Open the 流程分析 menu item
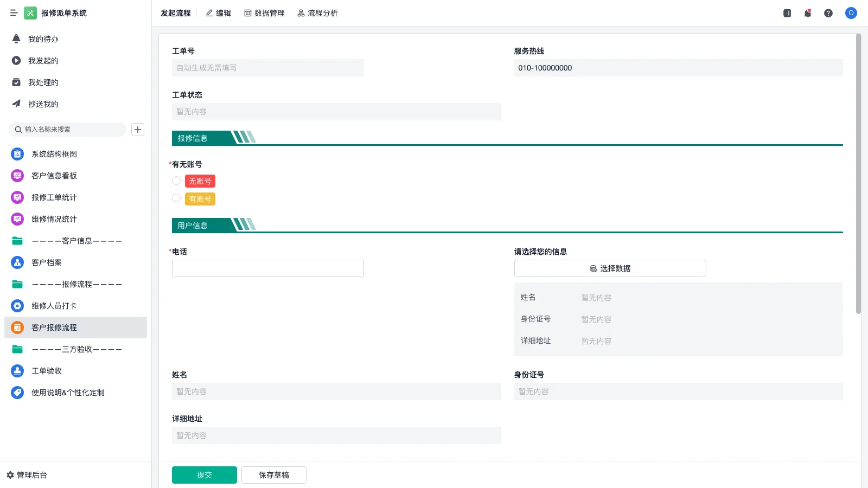The width and height of the screenshot is (868, 488). [x=317, y=13]
